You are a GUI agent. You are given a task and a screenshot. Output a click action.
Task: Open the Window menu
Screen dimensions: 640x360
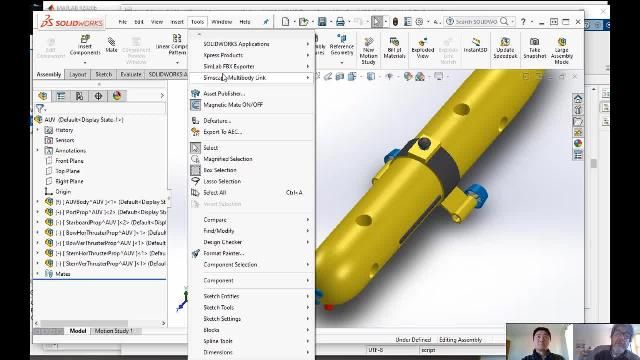click(222, 22)
